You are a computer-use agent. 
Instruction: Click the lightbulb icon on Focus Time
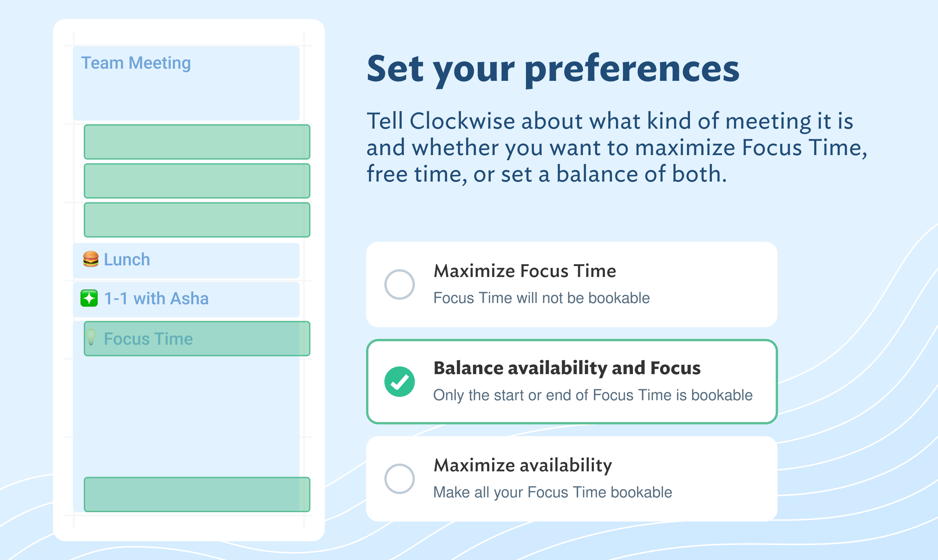90,337
